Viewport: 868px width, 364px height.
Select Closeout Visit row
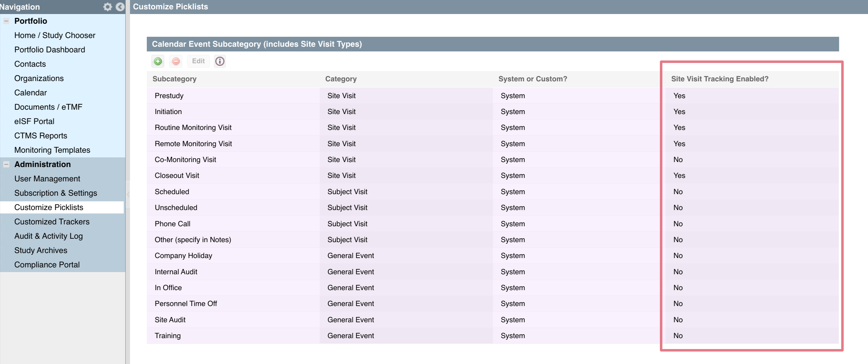493,175
